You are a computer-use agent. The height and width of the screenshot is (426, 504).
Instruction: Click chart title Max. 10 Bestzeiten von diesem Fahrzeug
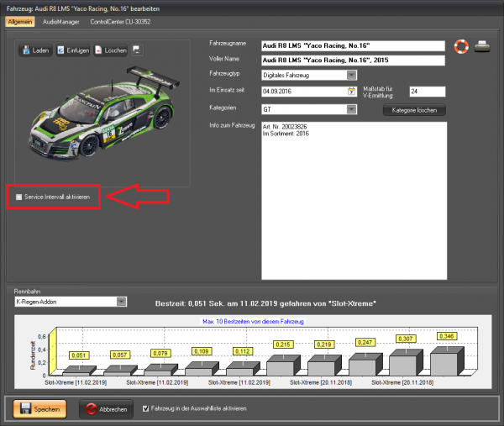click(x=253, y=321)
